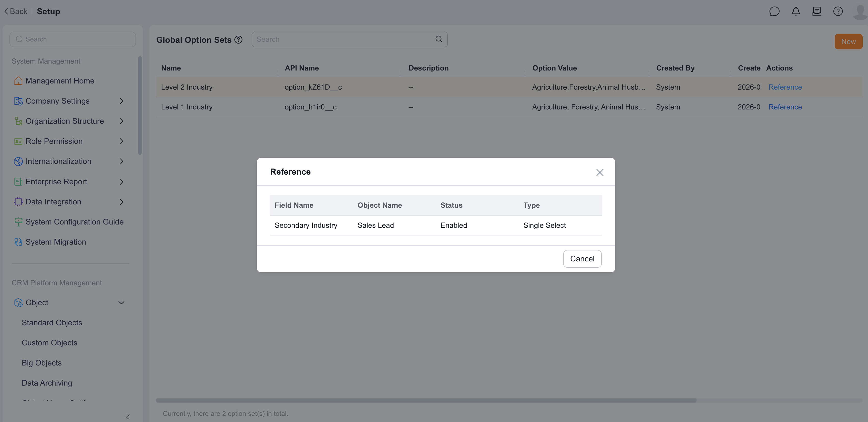Viewport: 868px width, 422px height.
Task: Collapse the sidebar with double-chevron icon
Action: (127, 417)
